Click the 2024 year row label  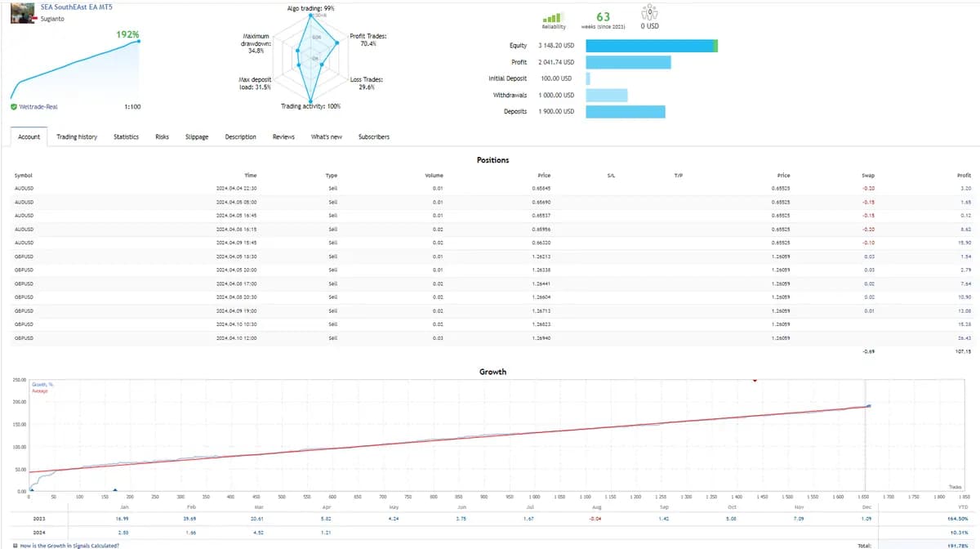click(38, 533)
